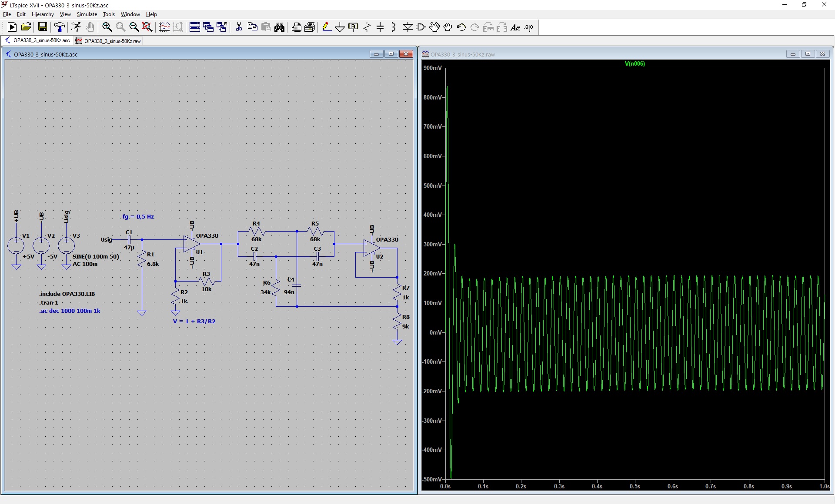835x504 pixels.
Task: Select the Label Net tool
Action: (x=354, y=27)
